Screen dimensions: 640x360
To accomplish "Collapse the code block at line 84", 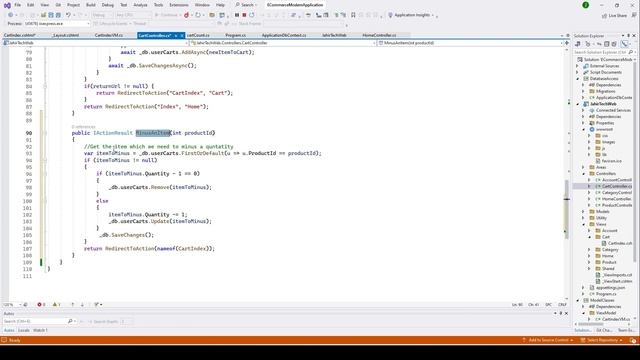I will [45, 86].
